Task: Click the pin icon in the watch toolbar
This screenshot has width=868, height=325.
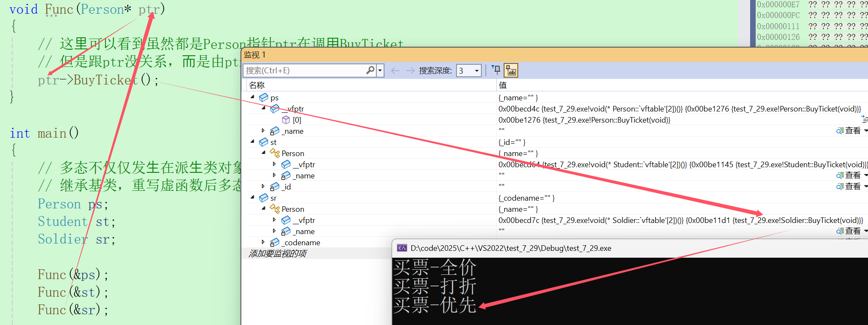Action: (x=496, y=70)
